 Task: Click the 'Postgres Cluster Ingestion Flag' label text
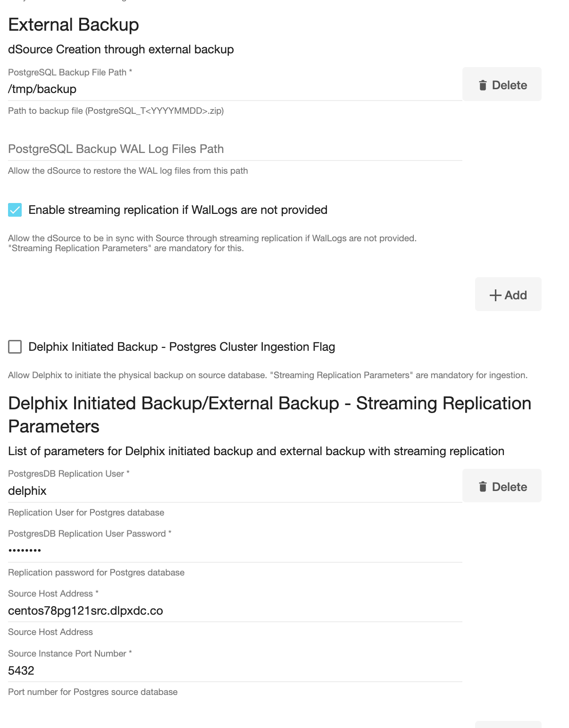click(252, 347)
